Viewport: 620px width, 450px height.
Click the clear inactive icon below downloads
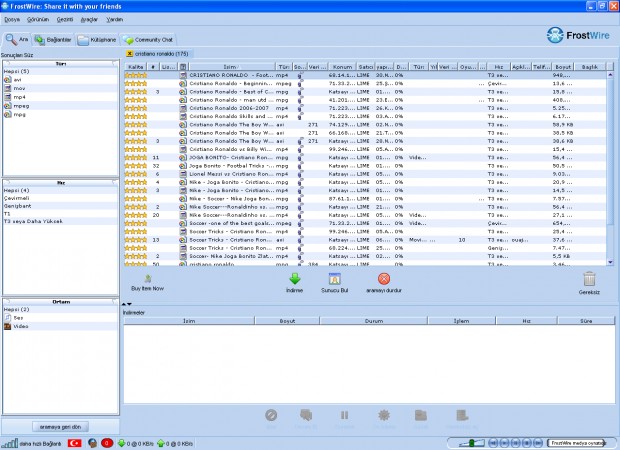tap(462, 415)
